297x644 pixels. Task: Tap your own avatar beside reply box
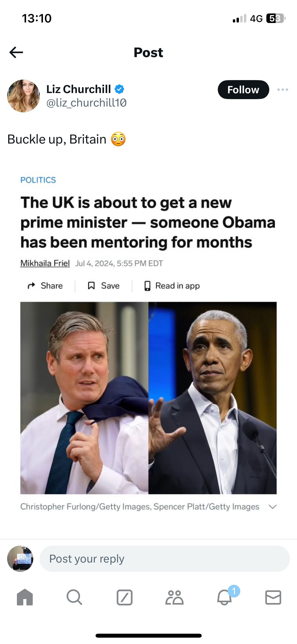point(20,559)
